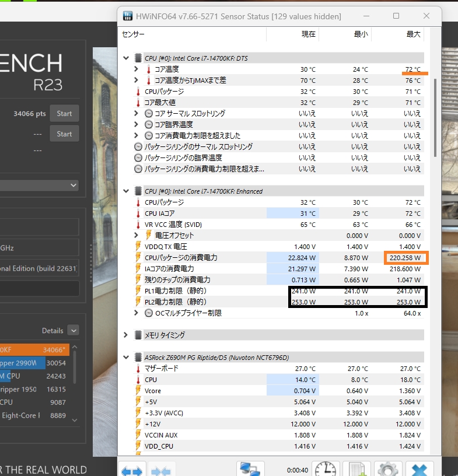Select the +3.3V (AVCC) row label
This screenshot has width=458, height=476.
164,413
